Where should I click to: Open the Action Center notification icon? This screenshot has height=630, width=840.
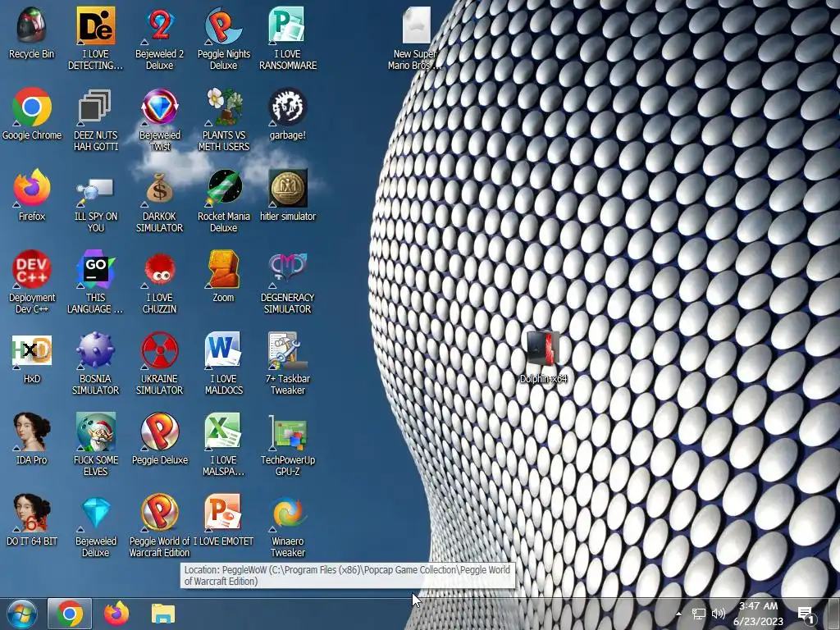coord(806,614)
